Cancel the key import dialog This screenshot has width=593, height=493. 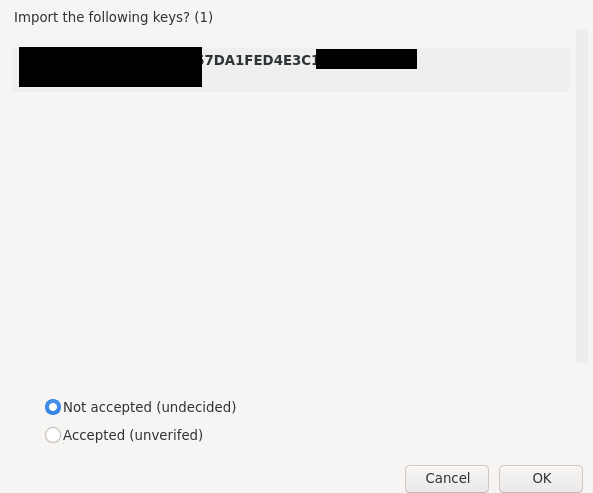coord(447,478)
